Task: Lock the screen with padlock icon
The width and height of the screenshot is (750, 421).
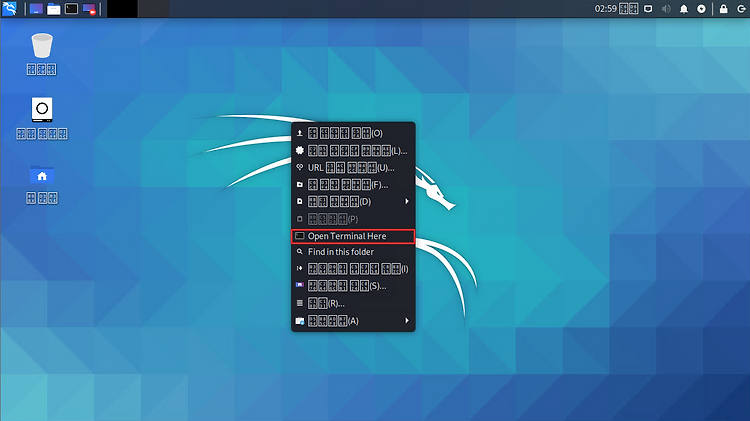Action: click(724, 9)
